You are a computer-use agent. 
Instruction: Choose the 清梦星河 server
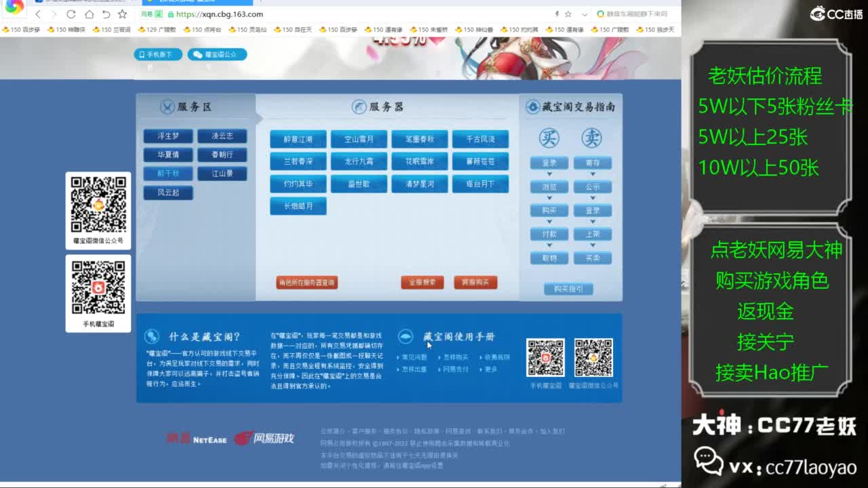(x=420, y=184)
